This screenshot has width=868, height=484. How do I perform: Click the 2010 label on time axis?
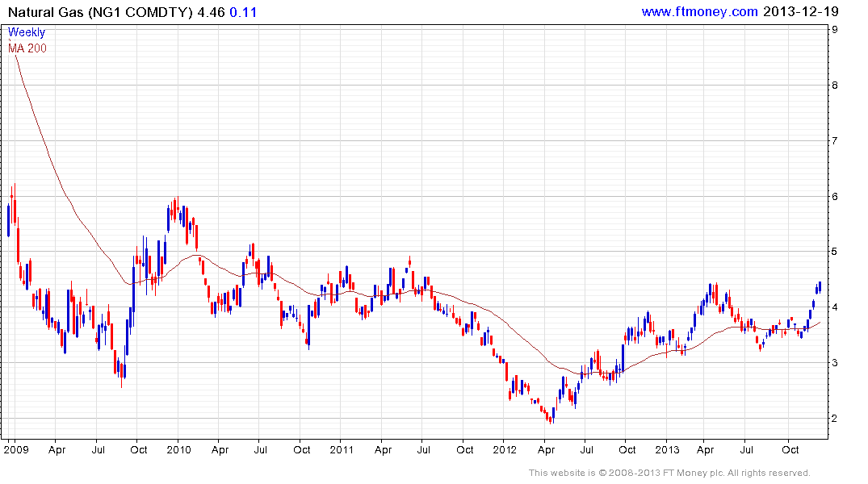(x=178, y=449)
